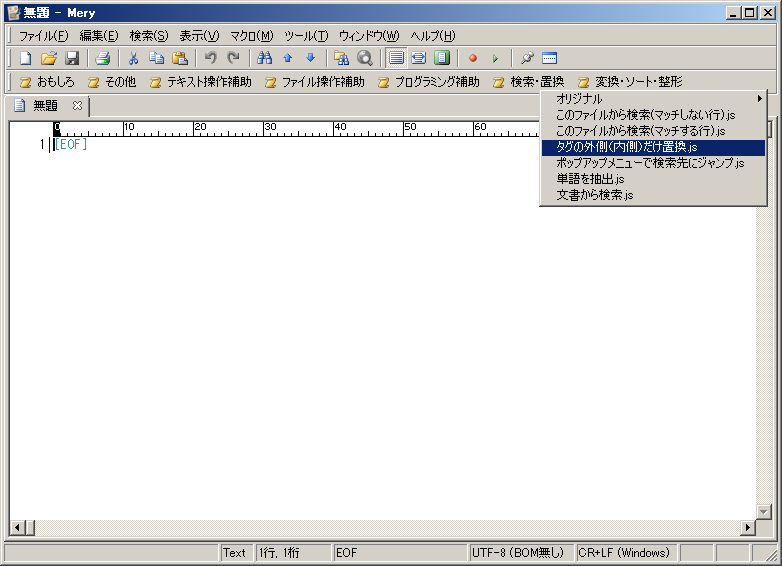This screenshot has height=566, width=782.
Task: Click the New file icon
Action: point(26,59)
